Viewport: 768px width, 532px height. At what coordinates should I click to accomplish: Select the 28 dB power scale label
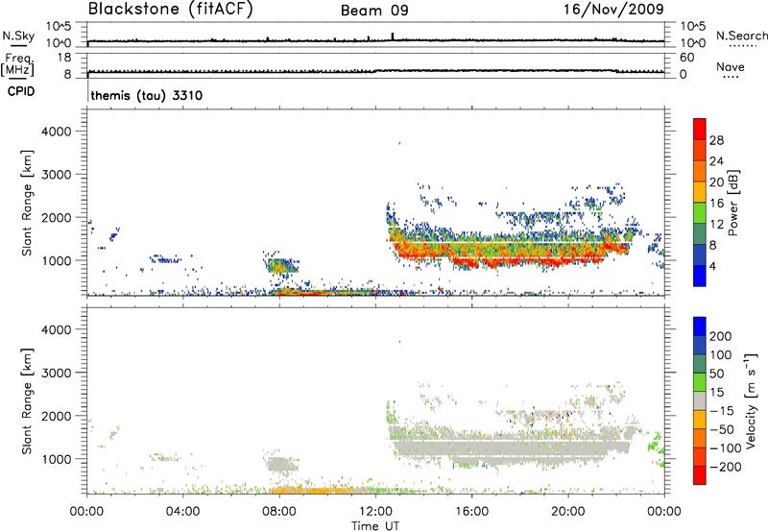[716, 140]
